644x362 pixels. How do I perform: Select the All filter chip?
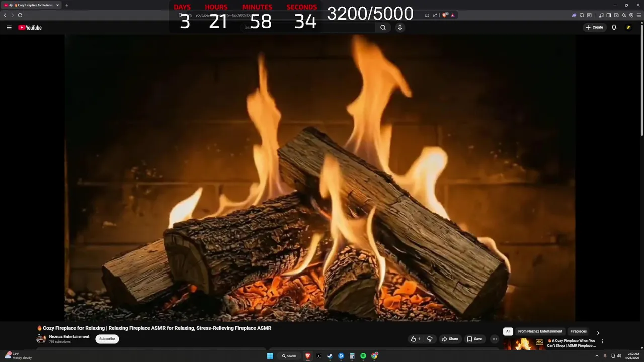[x=508, y=331]
